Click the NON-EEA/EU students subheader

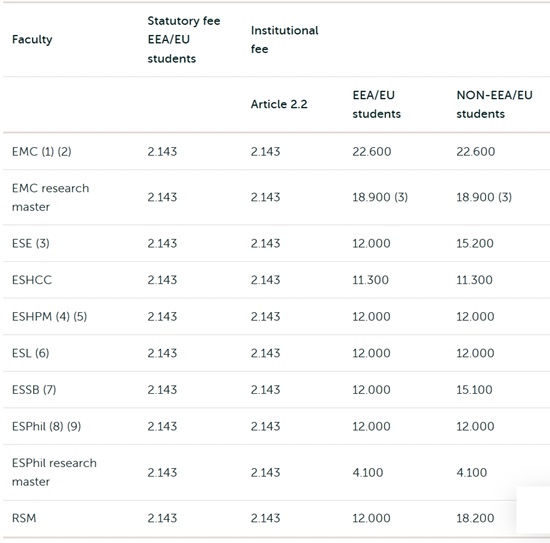(494, 104)
